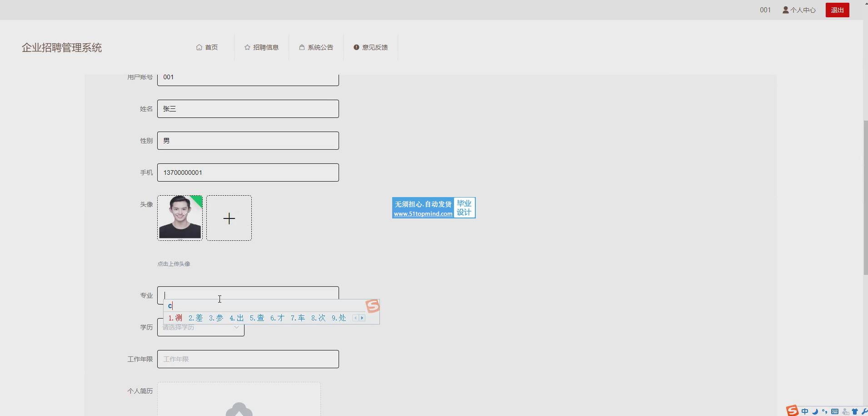
Task: Expand the 学历 education dropdown
Action: click(201, 327)
